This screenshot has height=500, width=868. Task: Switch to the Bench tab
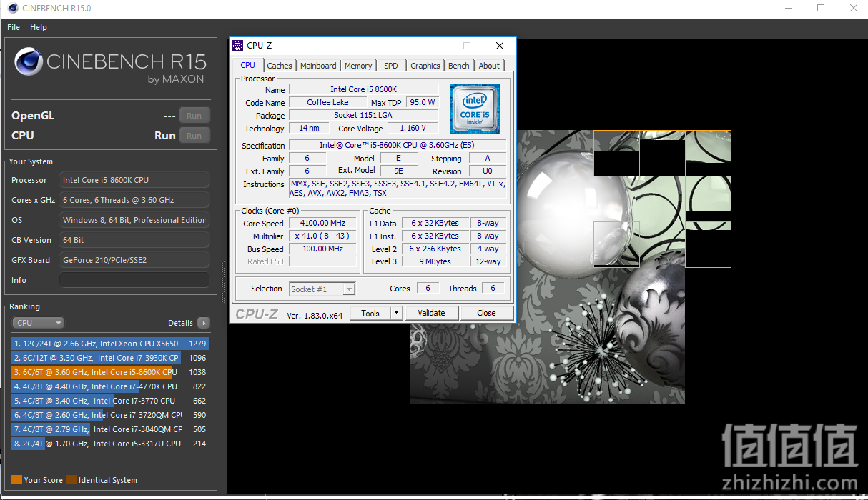coord(459,66)
